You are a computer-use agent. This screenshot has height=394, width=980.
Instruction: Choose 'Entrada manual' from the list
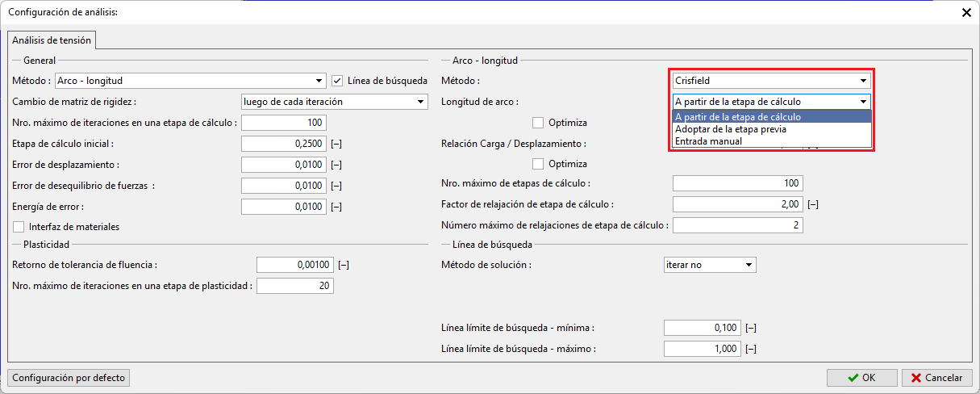click(x=708, y=141)
